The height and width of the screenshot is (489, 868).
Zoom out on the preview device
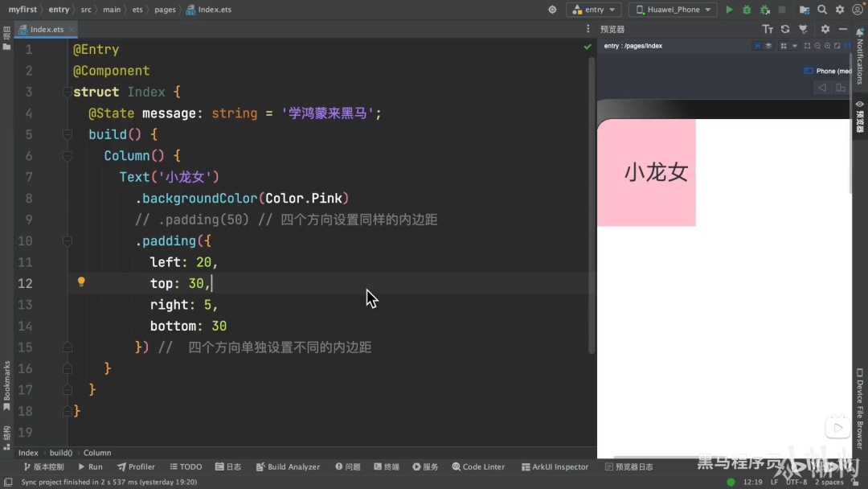click(x=817, y=46)
